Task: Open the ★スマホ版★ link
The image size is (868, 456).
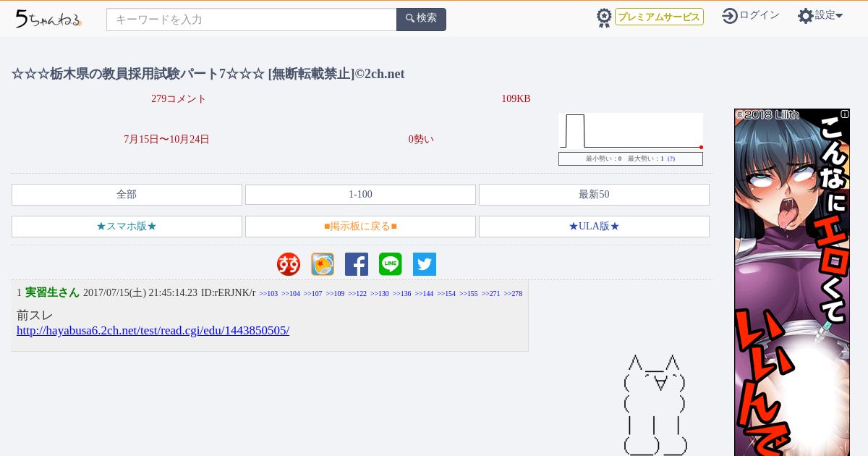Action: point(127,227)
